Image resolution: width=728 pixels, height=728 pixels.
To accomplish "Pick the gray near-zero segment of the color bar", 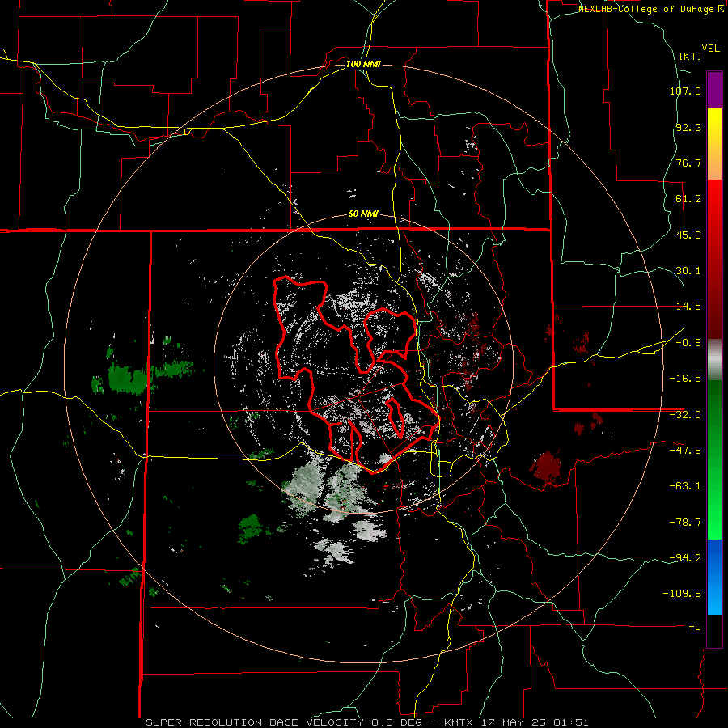I will point(714,360).
